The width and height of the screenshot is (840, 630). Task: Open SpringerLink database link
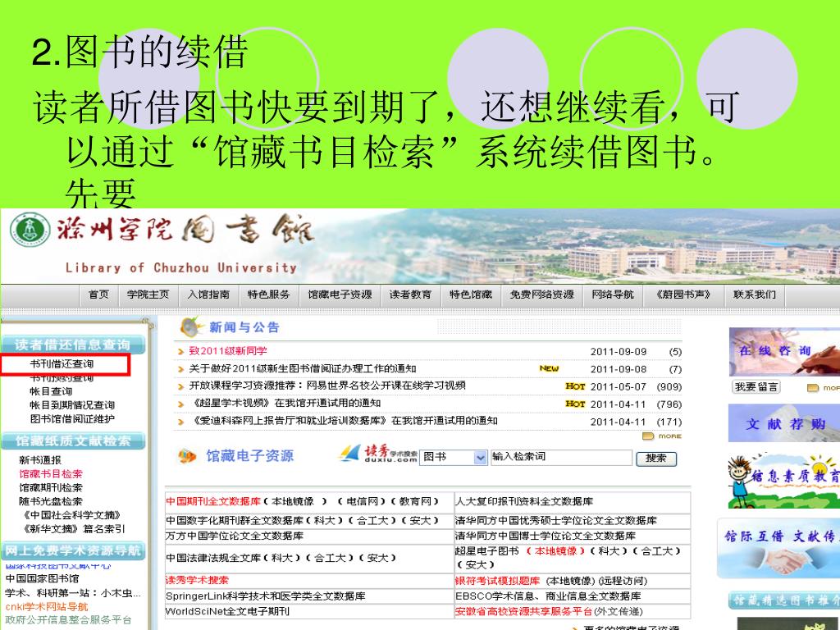click(x=266, y=596)
